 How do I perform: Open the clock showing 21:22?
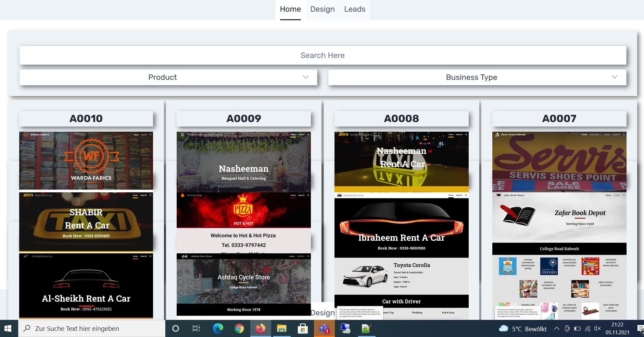(x=617, y=328)
